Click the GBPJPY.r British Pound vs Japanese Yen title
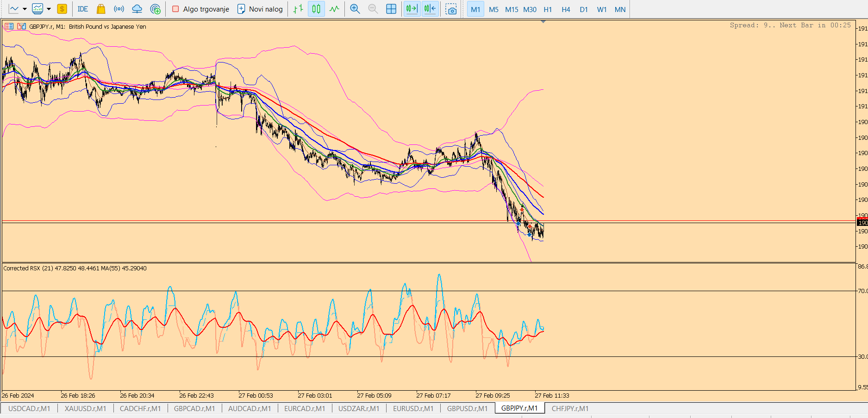868x418 pixels. click(87, 26)
